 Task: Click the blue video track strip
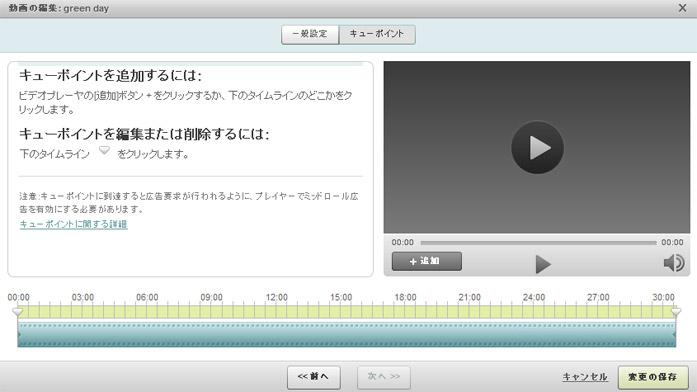[x=347, y=335]
